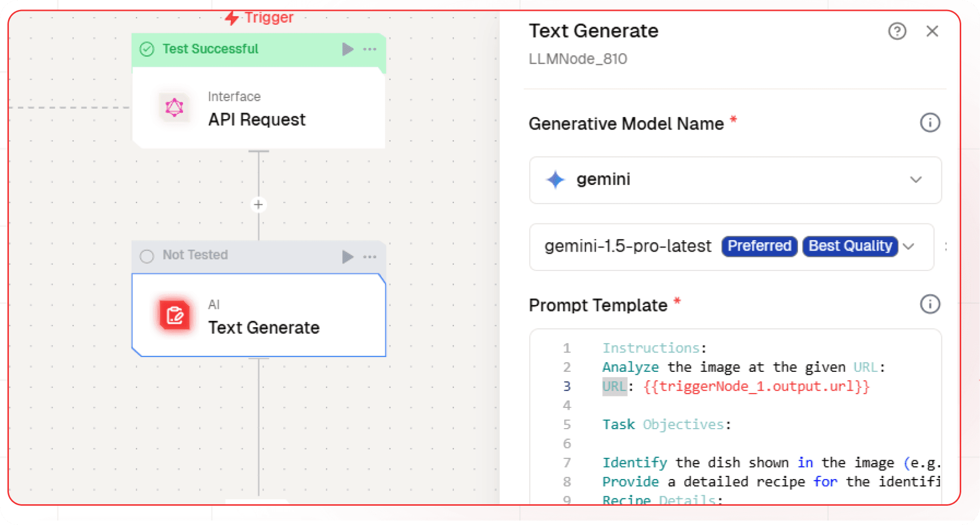Viewport: 980px width, 525px height.
Task: Click the LLMNode_810 node ID text
Action: pos(578,59)
